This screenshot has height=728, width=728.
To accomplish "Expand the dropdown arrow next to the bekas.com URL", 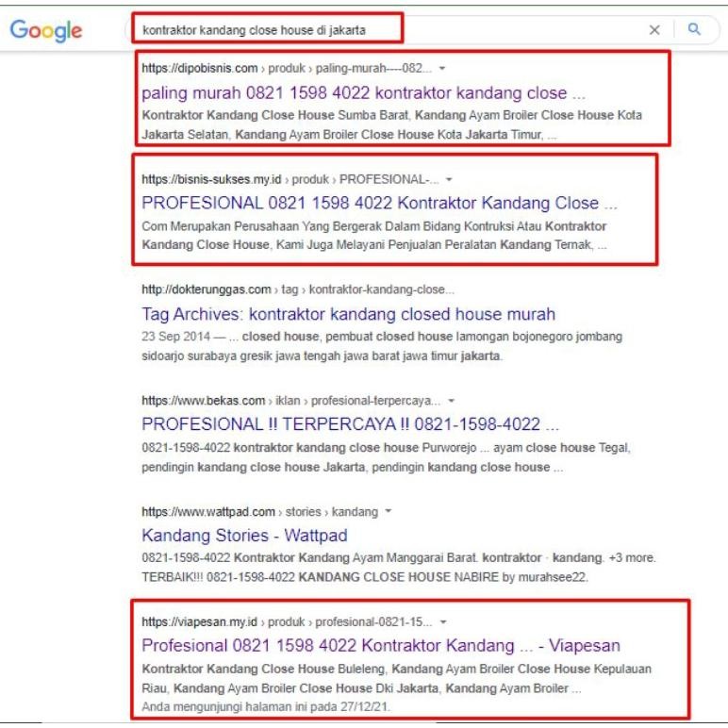I will click(452, 400).
